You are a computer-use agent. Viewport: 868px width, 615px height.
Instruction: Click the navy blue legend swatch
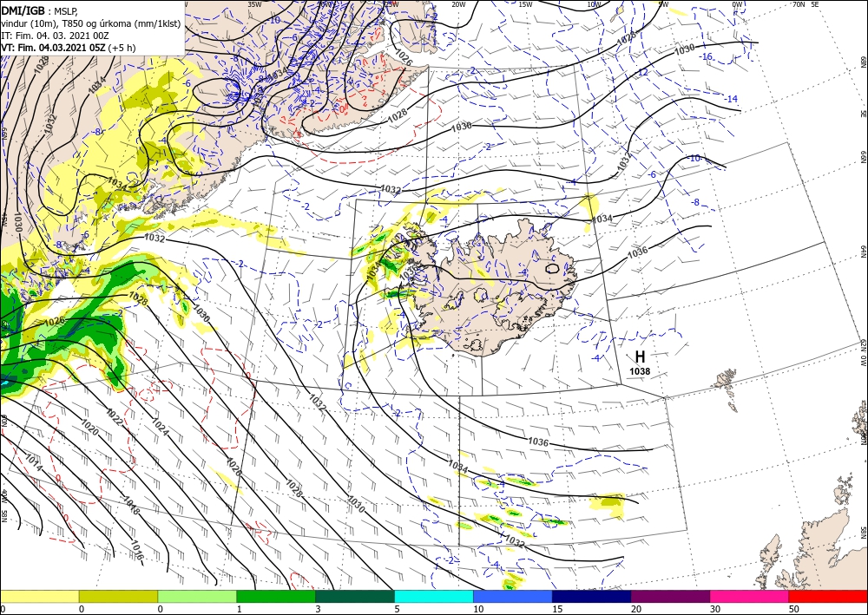pyautogui.click(x=592, y=596)
